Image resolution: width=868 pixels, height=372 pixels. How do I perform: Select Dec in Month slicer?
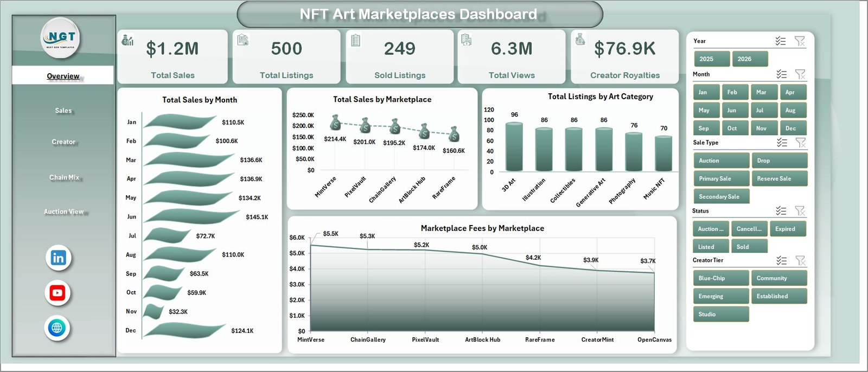(794, 128)
